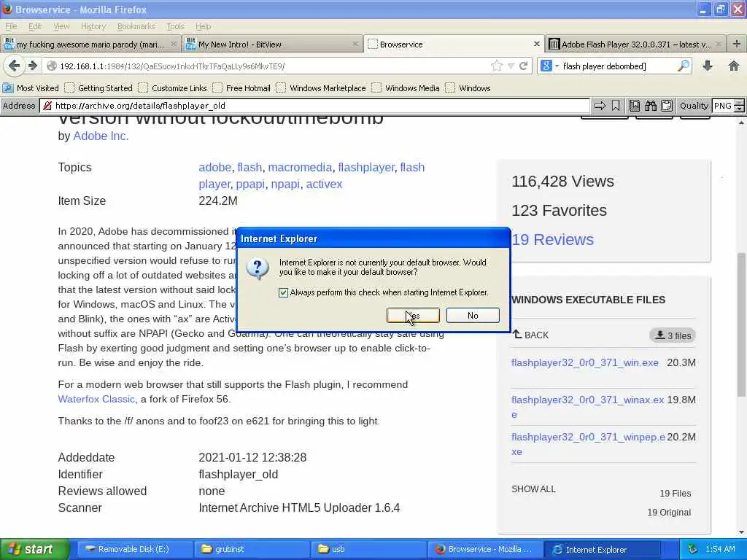The height and width of the screenshot is (560, 747).
Task: Open the 19 Reviews link
Action: [x=553, y=239]
